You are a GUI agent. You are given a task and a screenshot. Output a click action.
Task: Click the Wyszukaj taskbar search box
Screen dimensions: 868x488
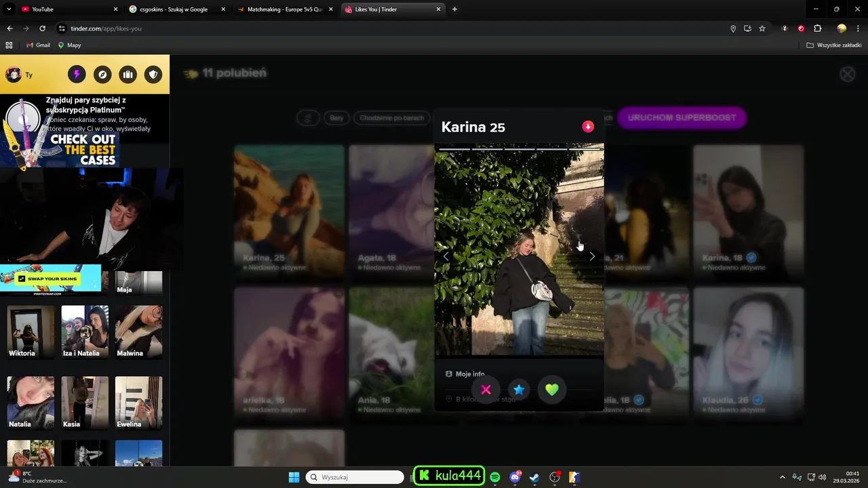click(355, 477)
